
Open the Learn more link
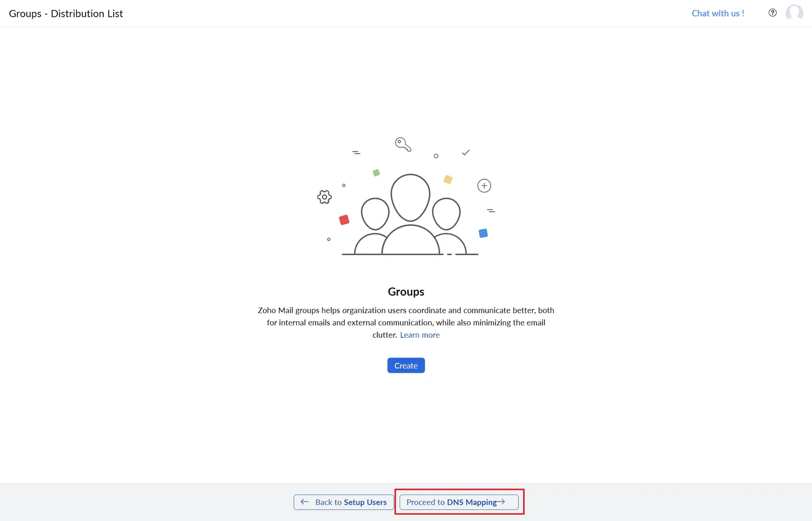pyautogui.click(x=420, y=335)
